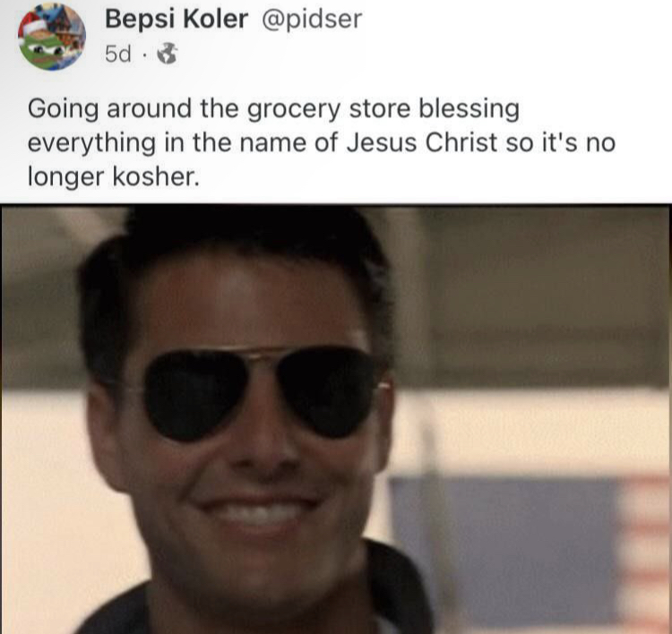
Task: Click the man's dark hair in photo
Action: (234, 257)
